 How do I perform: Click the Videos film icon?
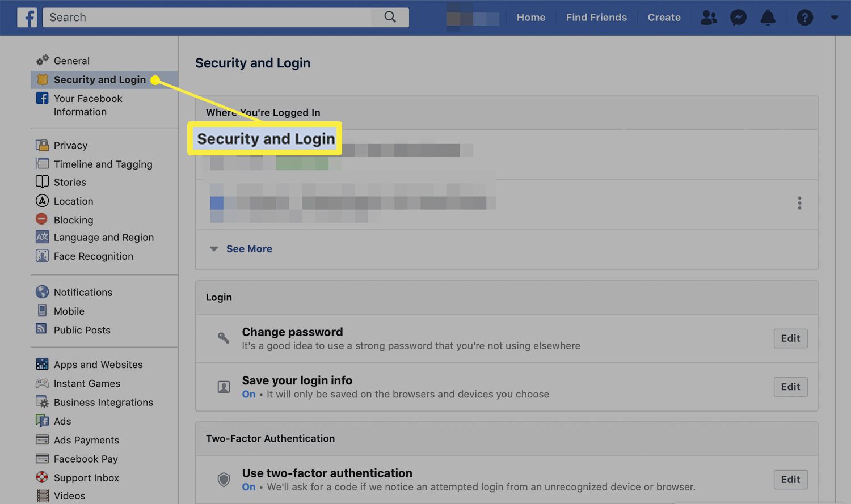tap(43, 495)
